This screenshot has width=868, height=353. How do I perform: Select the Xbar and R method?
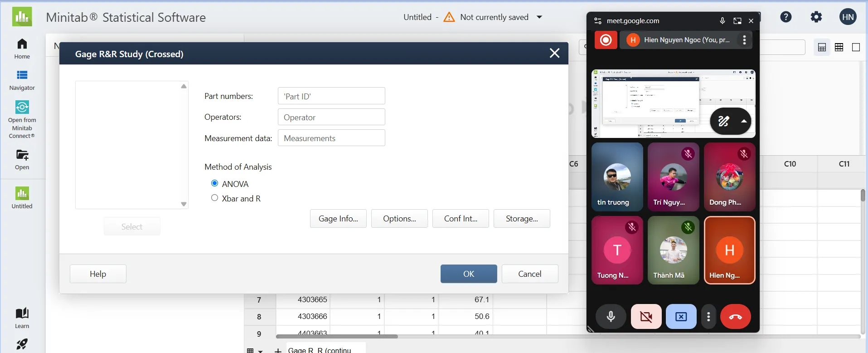pos(215,198)
